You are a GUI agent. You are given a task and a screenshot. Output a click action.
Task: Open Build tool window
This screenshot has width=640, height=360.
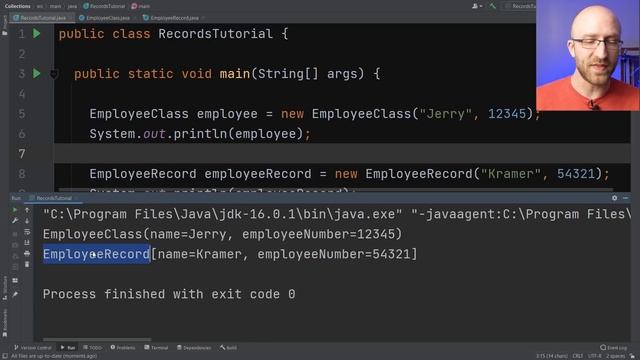(228, 348)
